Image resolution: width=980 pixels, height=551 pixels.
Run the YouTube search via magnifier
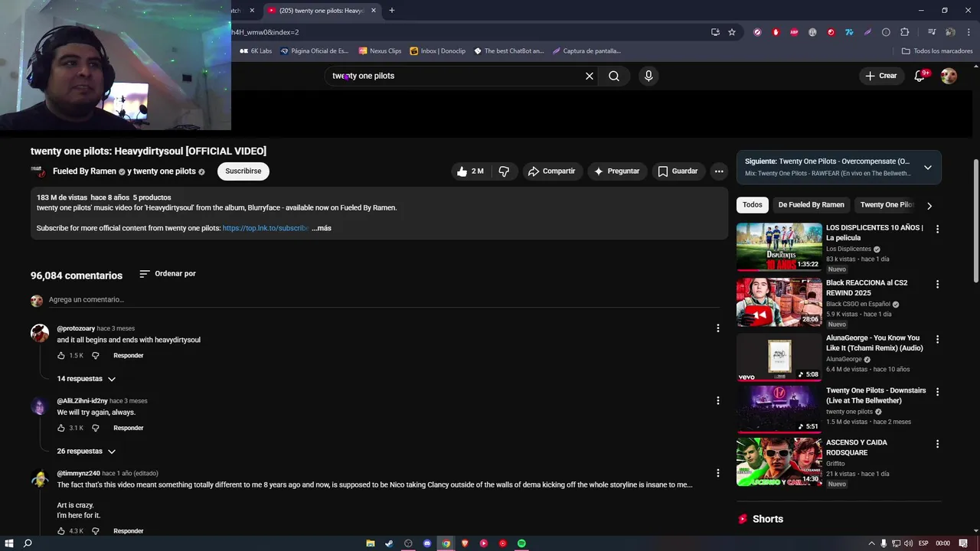[614, 76]
